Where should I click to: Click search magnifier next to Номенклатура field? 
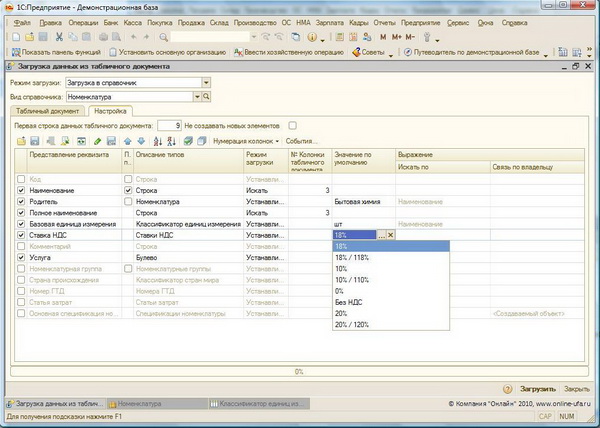(206, 97)
